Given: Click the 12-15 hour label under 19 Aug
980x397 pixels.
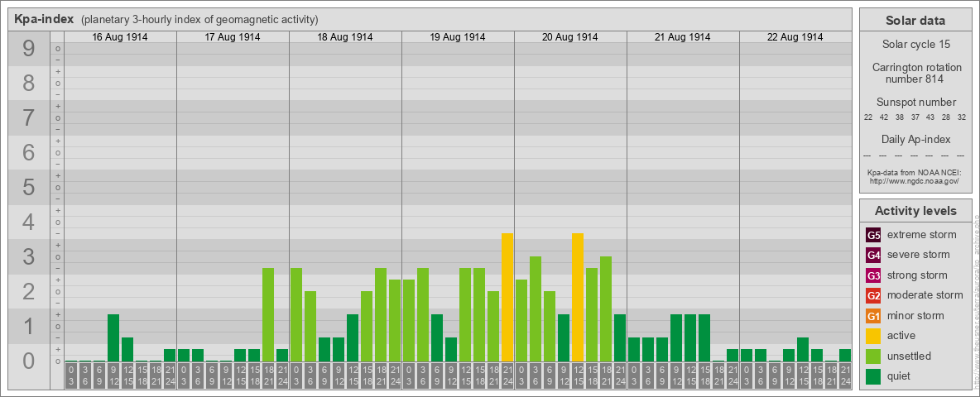Looking at the screenshot, I should [465, 375].
